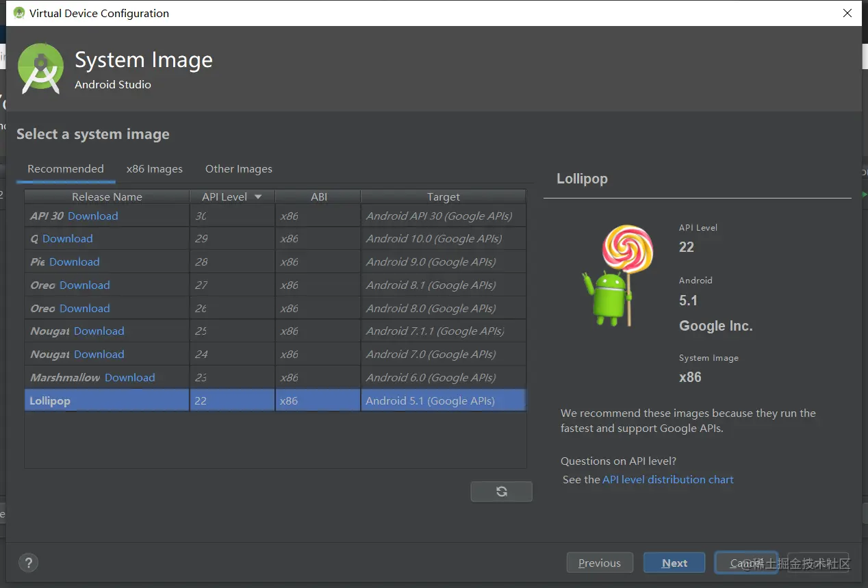868x588 pixels.
Task: Download the Nougat API 25 image
Action: point(99,331)
